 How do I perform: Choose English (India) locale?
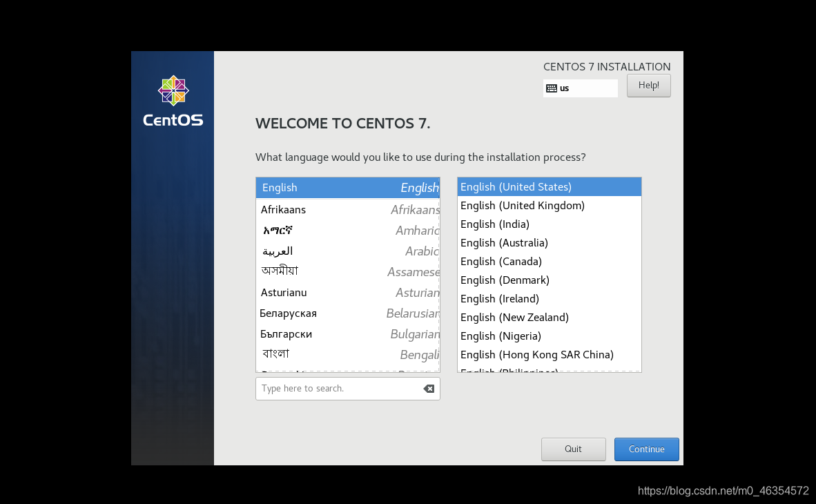(x=549, y=224)
